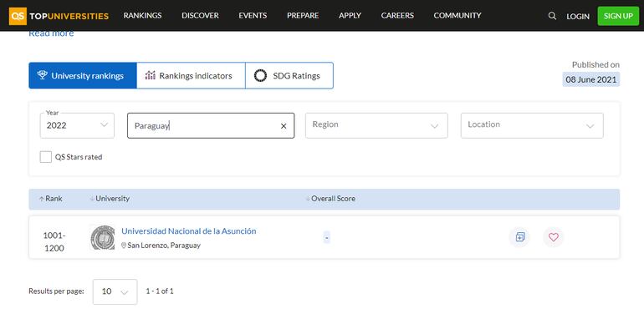Click the 1 - 1 of 1 count
The image size is (644, 309).
160,291
